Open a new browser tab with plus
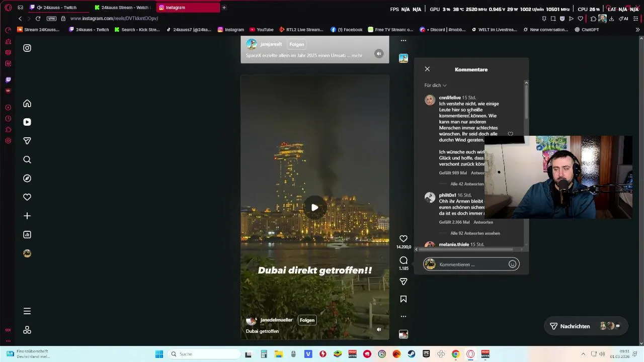 (x=224, y=8)
